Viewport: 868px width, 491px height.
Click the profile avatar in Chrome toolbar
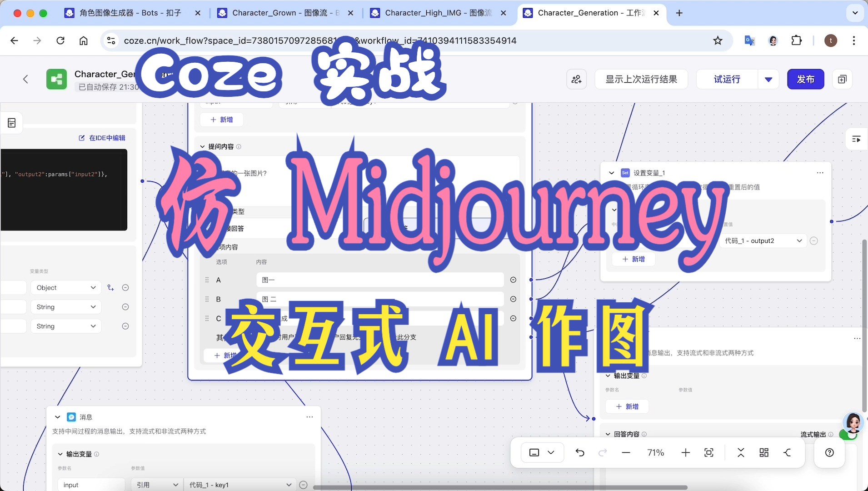831,40
